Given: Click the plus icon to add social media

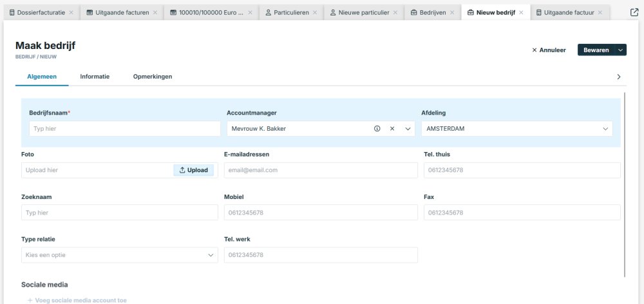Looking at the screenshot, I should [x=30, y=300].
